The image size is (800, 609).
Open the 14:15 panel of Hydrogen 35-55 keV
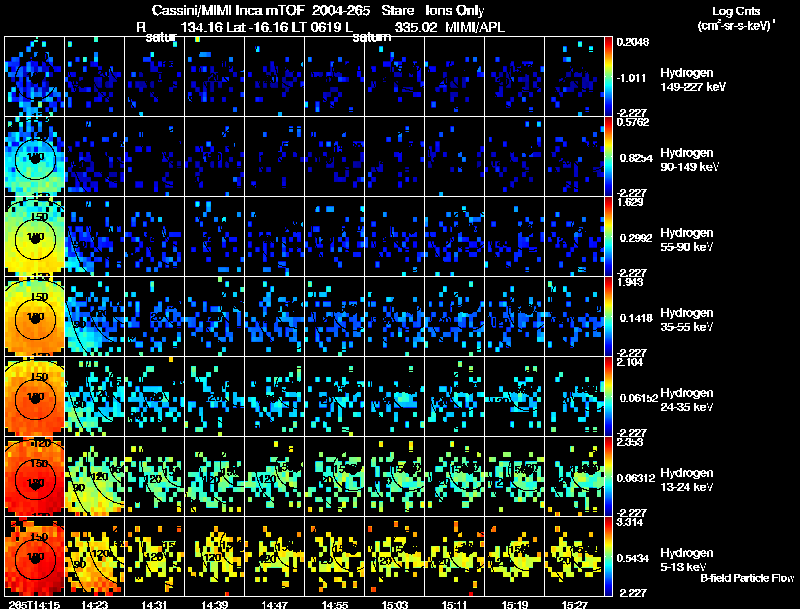[34, 317]
